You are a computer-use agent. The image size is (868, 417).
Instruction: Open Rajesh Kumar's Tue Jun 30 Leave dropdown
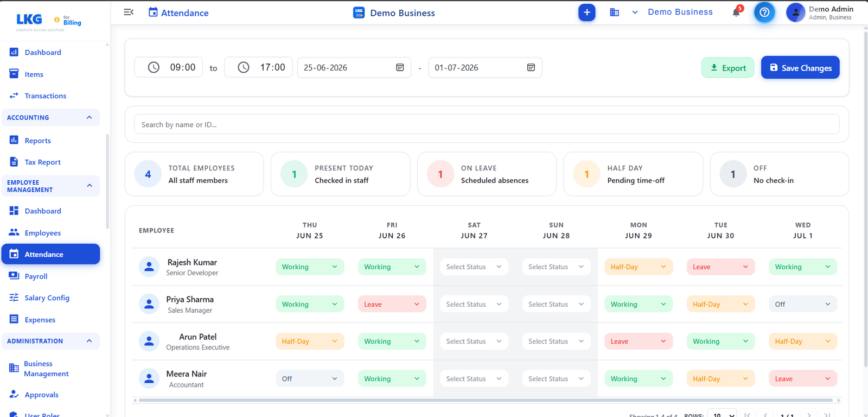coord(720,267)
